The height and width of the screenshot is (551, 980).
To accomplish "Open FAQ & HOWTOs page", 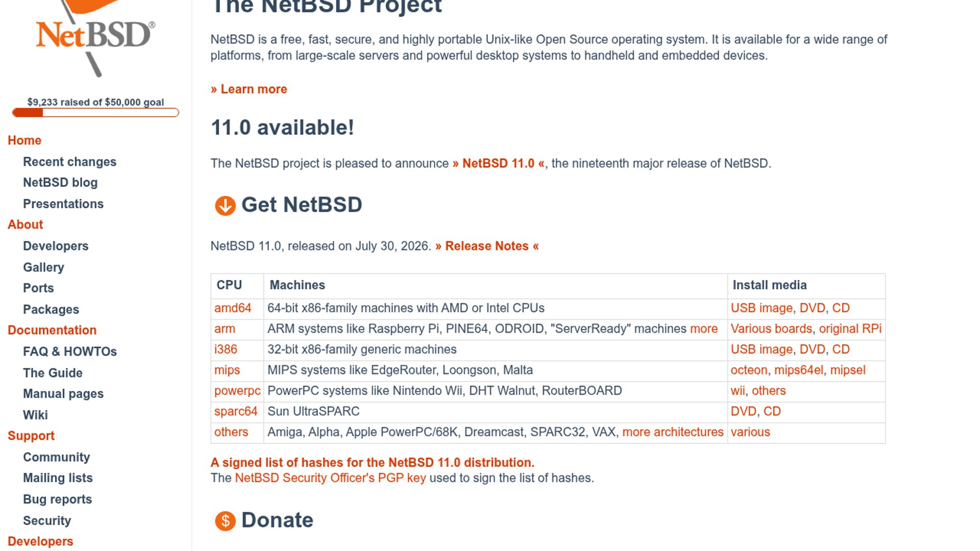I will (x=70, y=352).
